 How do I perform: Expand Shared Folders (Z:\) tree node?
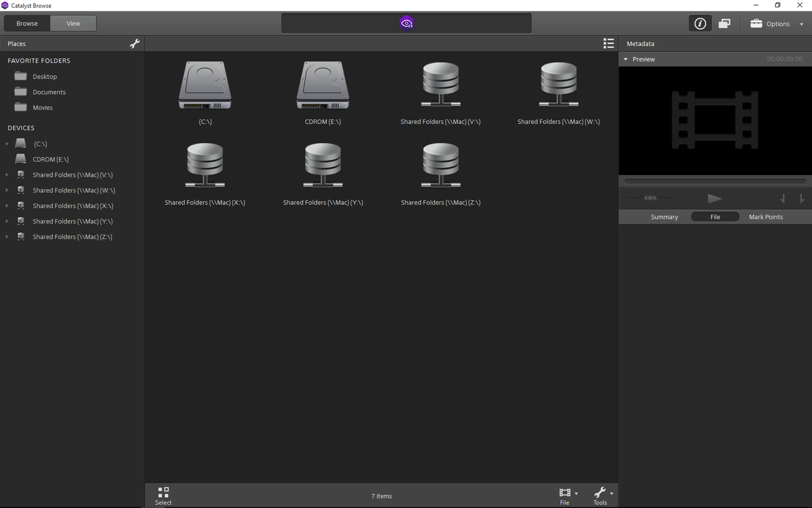coord(7,237)
